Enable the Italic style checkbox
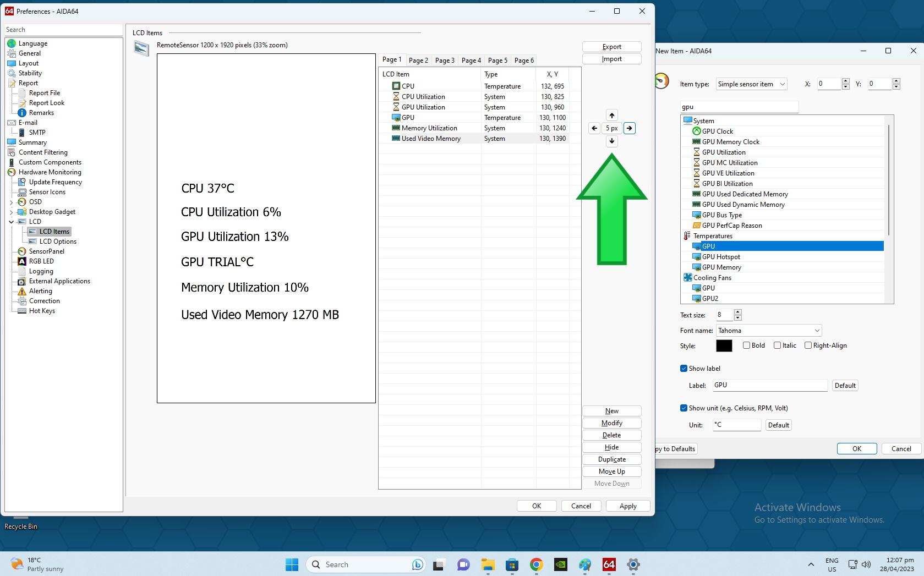This screenshot has width=924, height=576. click(x=777, y=345)
